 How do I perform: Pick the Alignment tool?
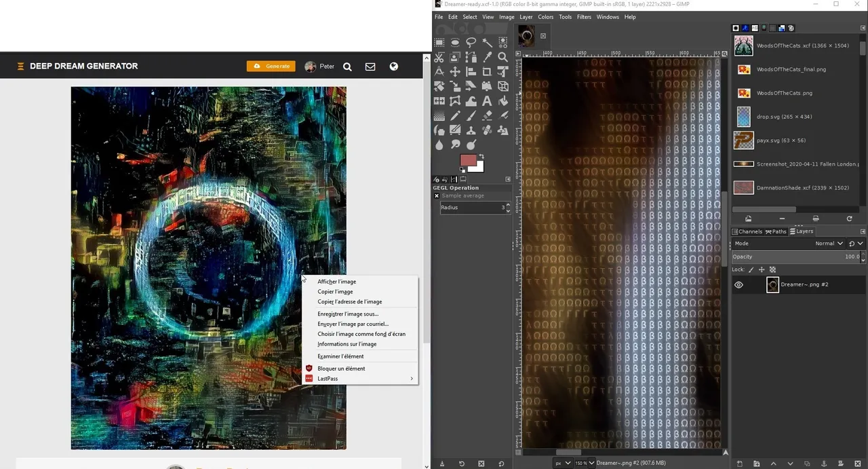pos(471,72)
